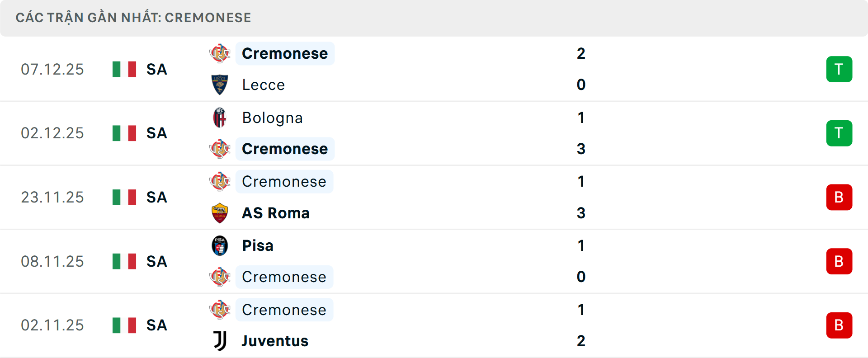Click green T badge for Lecce match
Viewport: 868px width, 358px height.
[x=839, y=69]
